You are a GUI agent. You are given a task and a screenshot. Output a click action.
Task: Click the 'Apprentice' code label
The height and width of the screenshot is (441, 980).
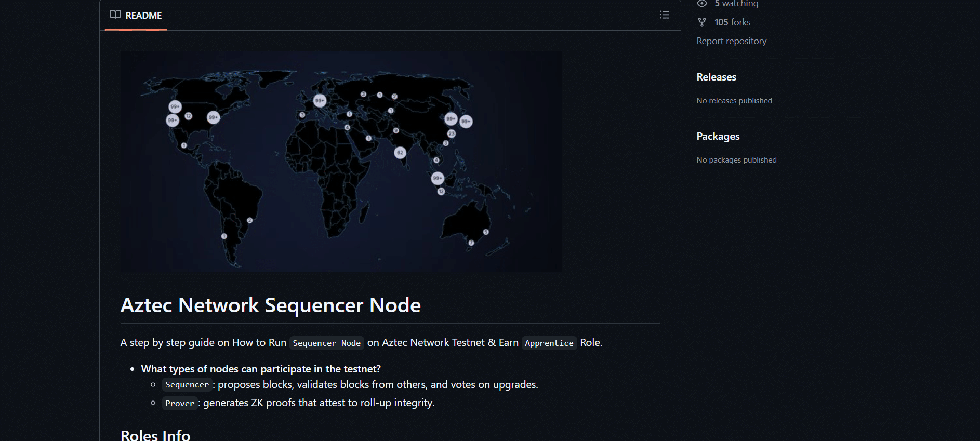[549, 343]
